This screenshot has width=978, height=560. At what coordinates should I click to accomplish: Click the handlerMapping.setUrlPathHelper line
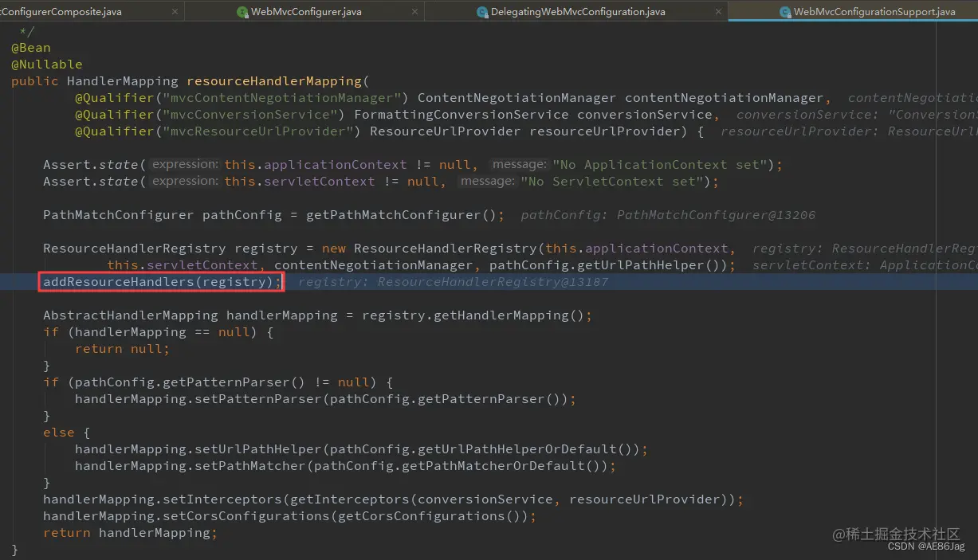(362, 449)
